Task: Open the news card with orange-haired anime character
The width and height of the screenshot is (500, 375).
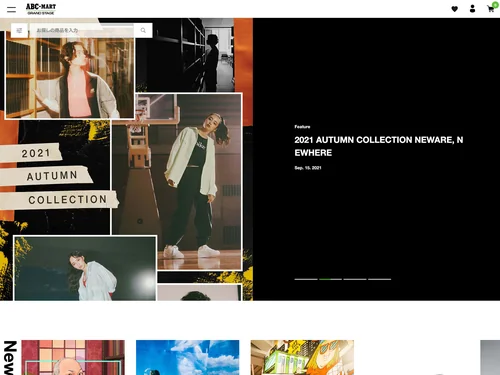Action: pyautogui.click(x=302, y=357)
